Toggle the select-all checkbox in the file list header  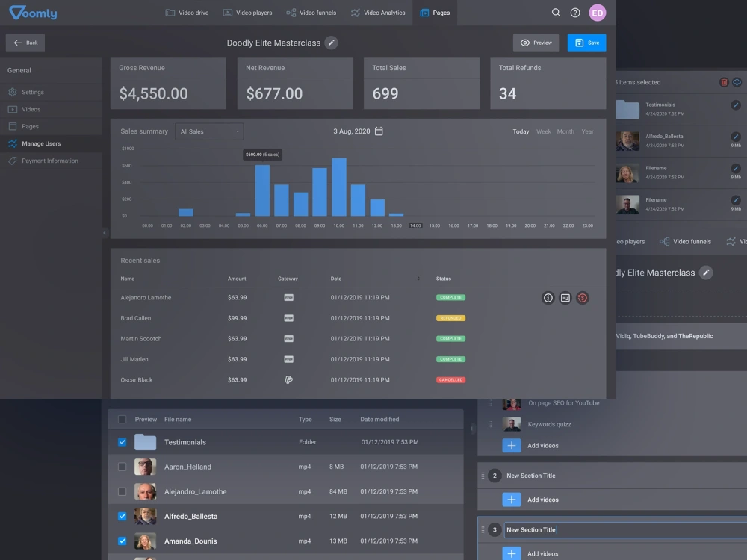(x=122, y=419)
